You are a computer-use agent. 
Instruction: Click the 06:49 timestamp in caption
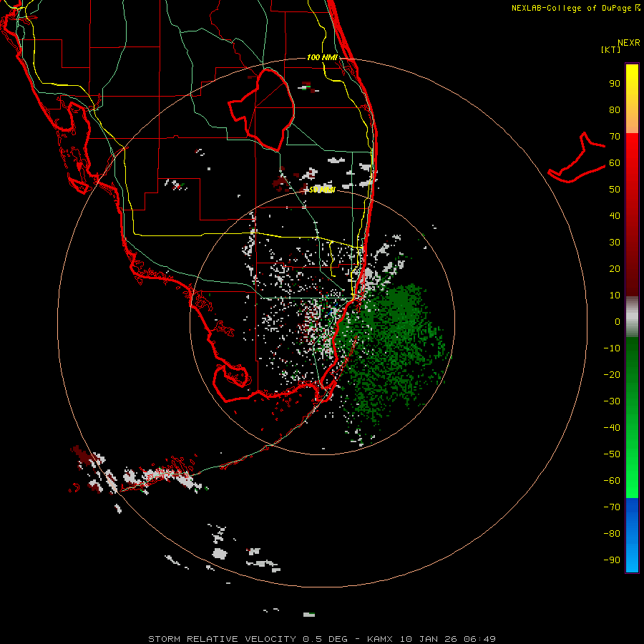coord(479,639)
